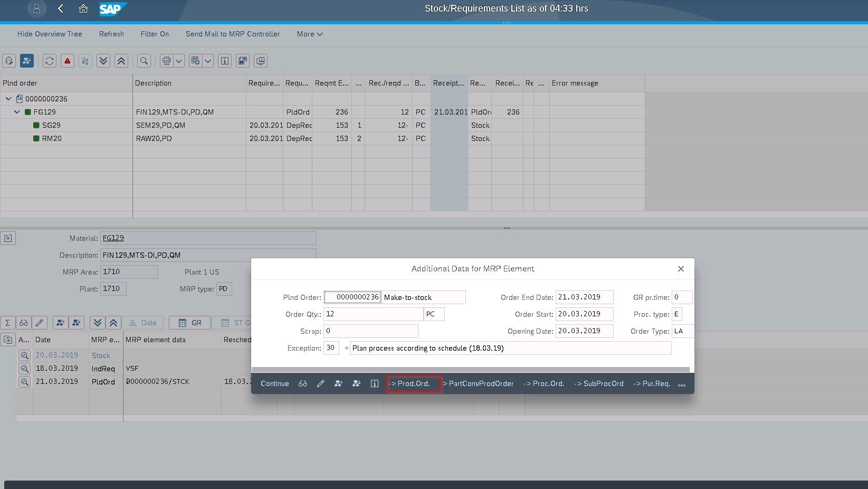Viewport: 868px width, 489px height.
Task: Click the circular refresh icon in toolbar
Action: 50,61
